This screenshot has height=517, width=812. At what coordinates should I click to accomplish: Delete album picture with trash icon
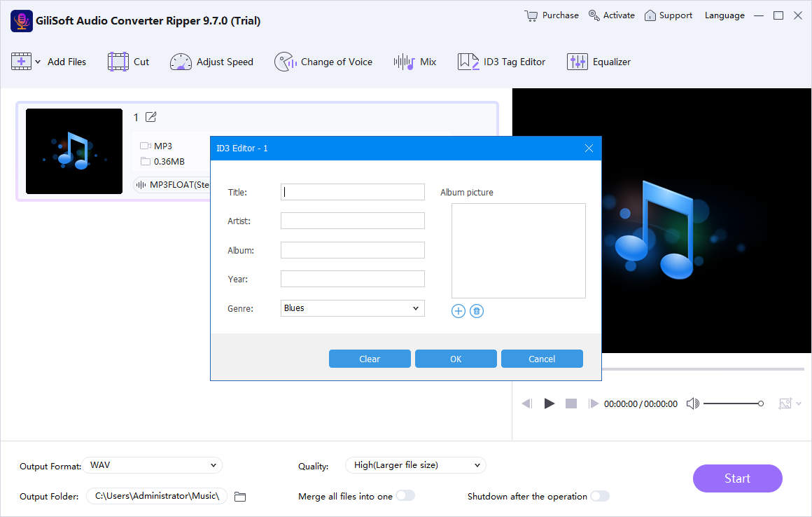pyautogui.click(x=477, y=311)
